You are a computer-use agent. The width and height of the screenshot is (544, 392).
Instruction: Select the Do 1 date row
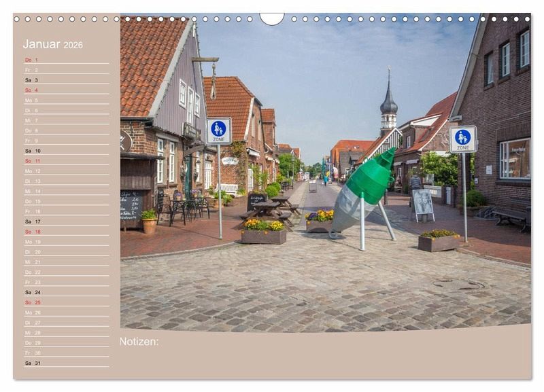point(66,60)
